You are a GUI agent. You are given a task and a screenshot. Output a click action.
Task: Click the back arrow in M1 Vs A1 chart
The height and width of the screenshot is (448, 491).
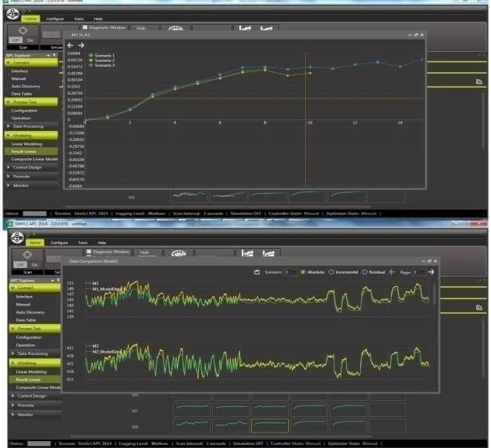[70, 45]
